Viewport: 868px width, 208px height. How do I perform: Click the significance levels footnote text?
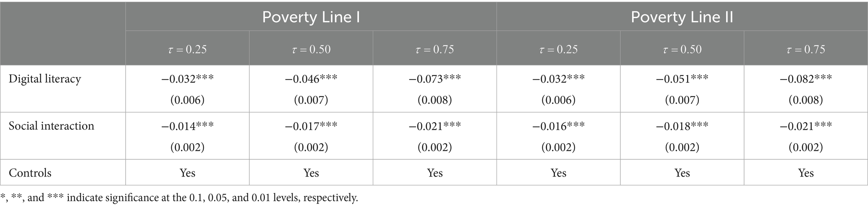pyautogui.click(x=179, y=197)
